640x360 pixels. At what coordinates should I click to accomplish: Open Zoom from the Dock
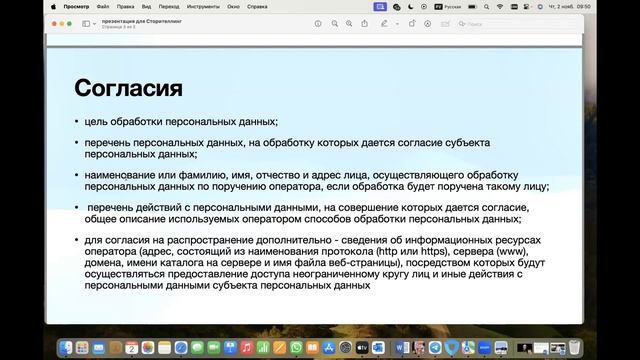484,348
